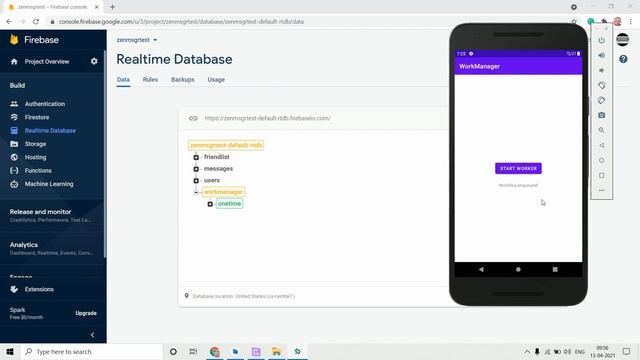Click the database URL link icon
Viewport: 640px width, 360px height.
(x=193, y=118)
